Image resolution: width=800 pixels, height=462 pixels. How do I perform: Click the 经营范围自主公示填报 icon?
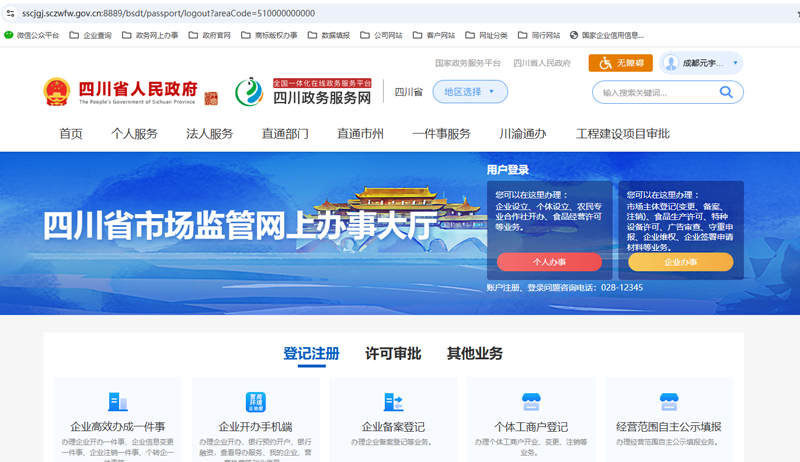click(x=668, y=402)
